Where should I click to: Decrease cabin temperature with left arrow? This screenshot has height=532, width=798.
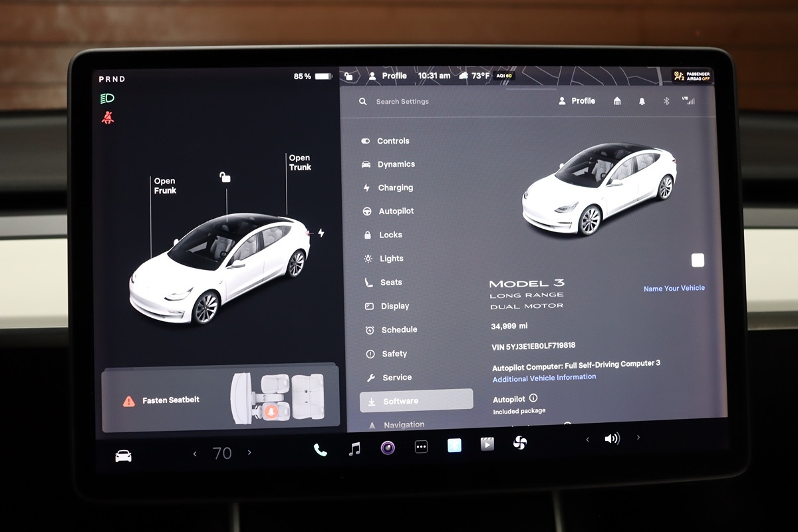(x=195, y=454)
